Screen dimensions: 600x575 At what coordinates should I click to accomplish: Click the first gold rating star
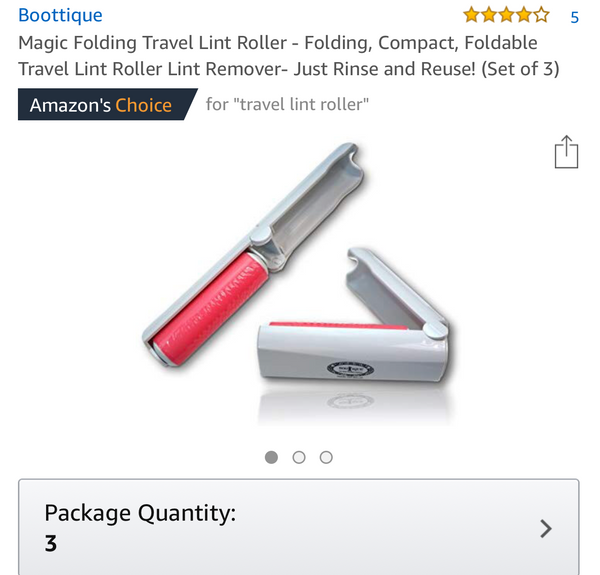[x=471, y=15]
